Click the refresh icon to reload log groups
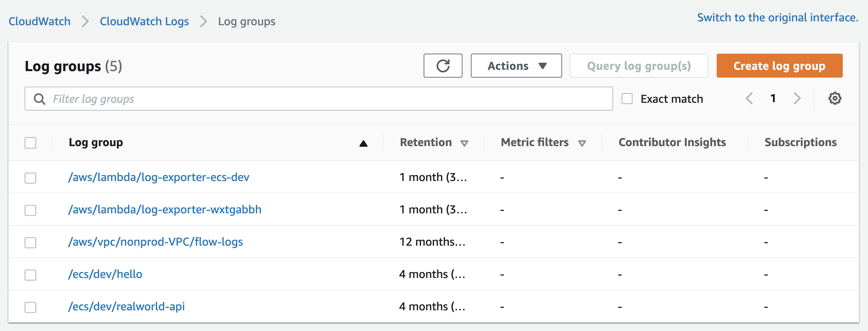868x331 pixels. pos(443,66)
